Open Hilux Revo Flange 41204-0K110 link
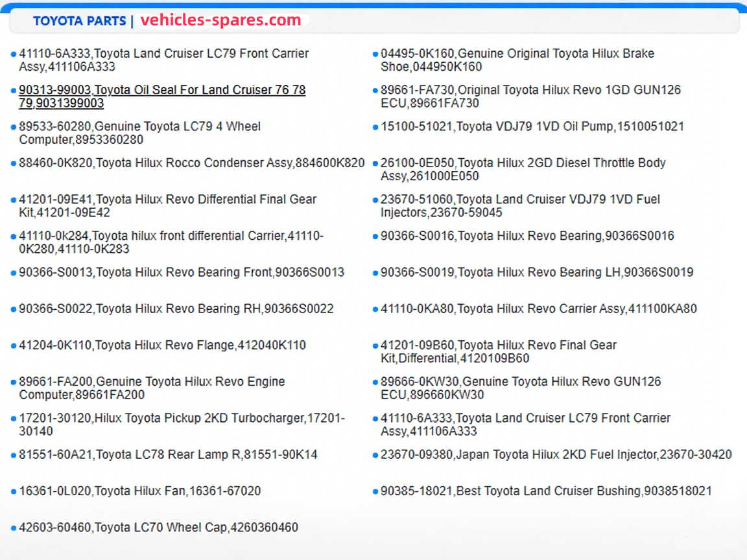This screenshot has height=560, width=747. [162, 345]
